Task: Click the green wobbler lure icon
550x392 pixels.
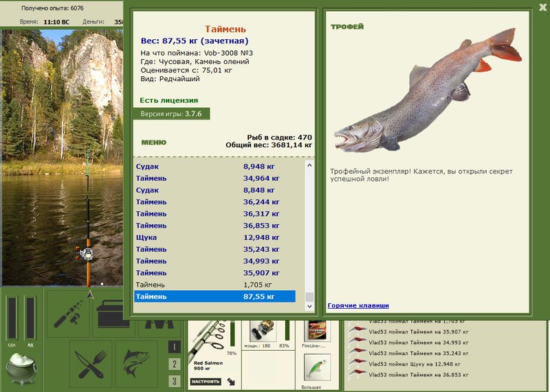Action: 317,367
